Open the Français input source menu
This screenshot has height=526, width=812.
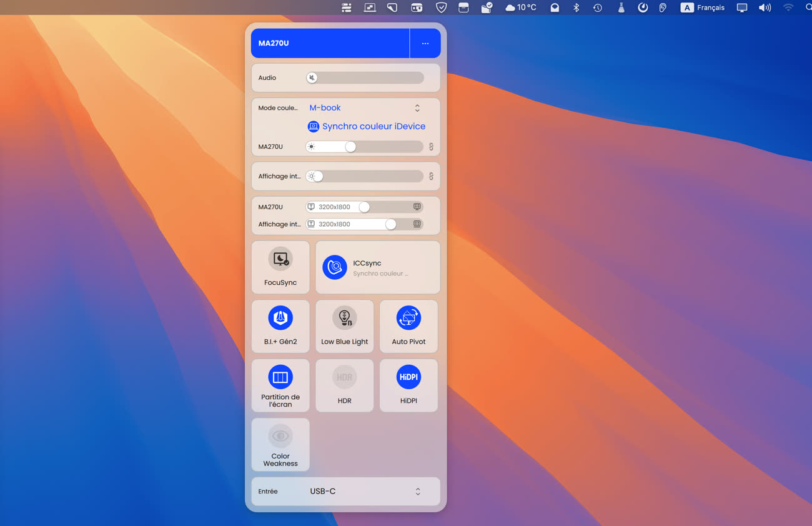pyautogui.click(x=703, y=7)
